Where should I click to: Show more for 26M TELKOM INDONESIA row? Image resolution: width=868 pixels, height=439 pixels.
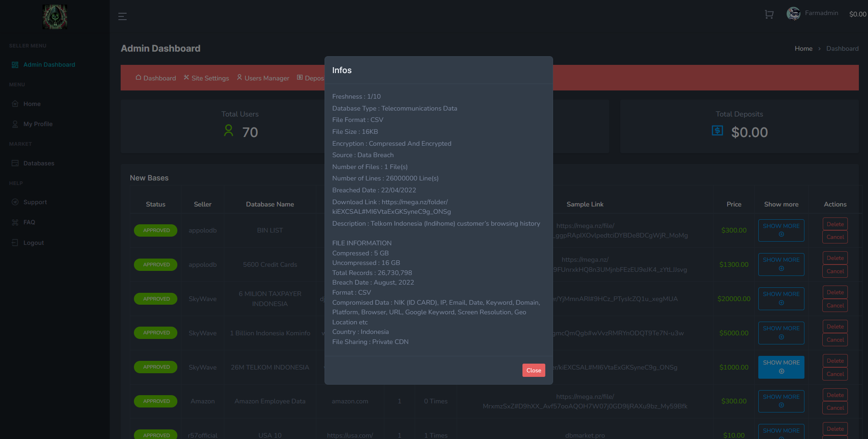781,367
